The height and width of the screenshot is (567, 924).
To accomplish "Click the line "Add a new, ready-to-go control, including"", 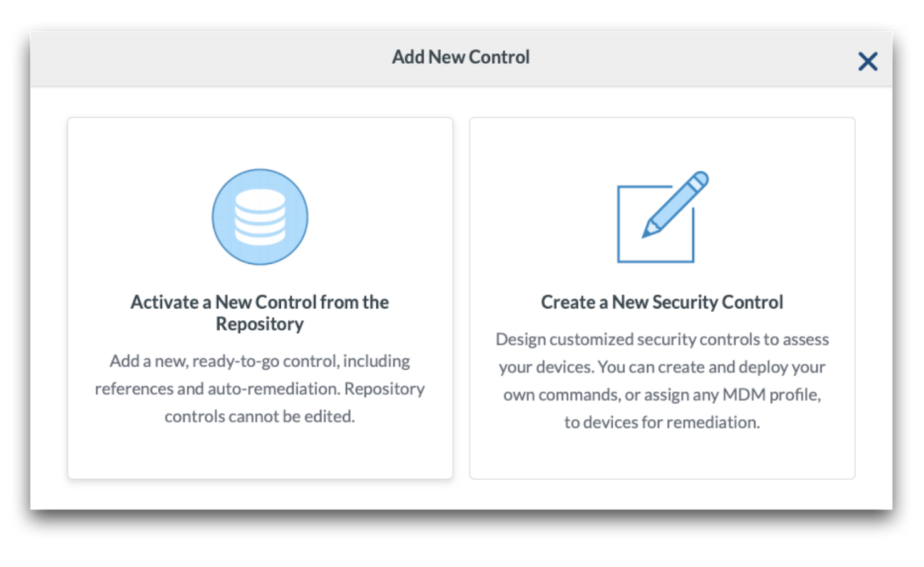I will click(x=260, y=361).
